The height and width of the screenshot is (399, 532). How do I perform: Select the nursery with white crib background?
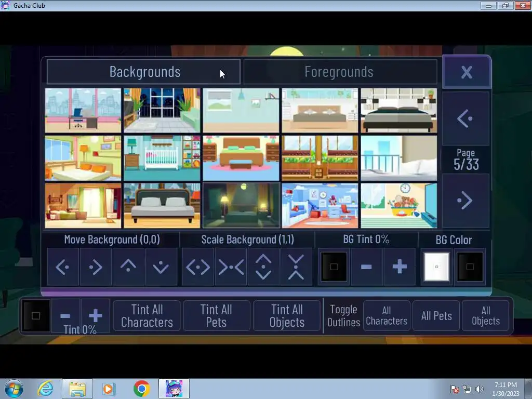click(x=162, y=158)
